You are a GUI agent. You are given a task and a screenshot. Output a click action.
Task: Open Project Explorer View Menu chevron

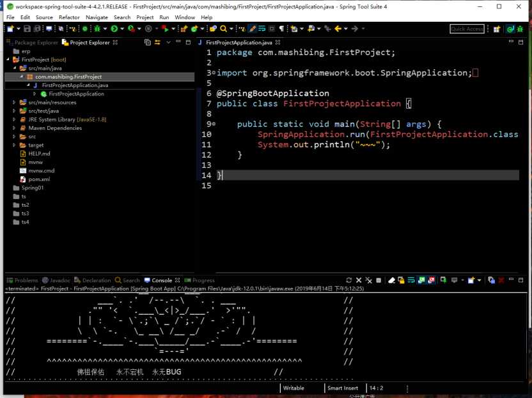(168, 42)
